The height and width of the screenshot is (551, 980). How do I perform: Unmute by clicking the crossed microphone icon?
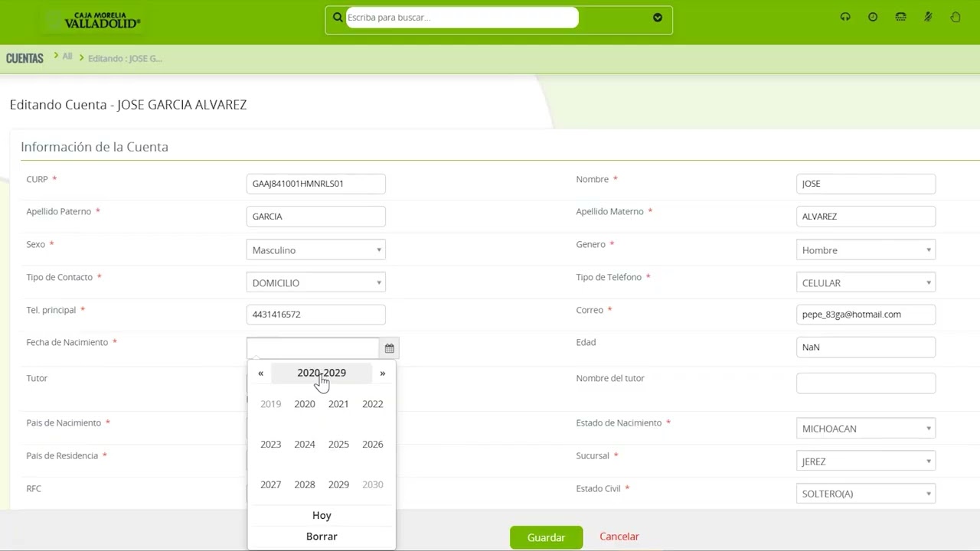pyautogui.click(x=928, y=16)
